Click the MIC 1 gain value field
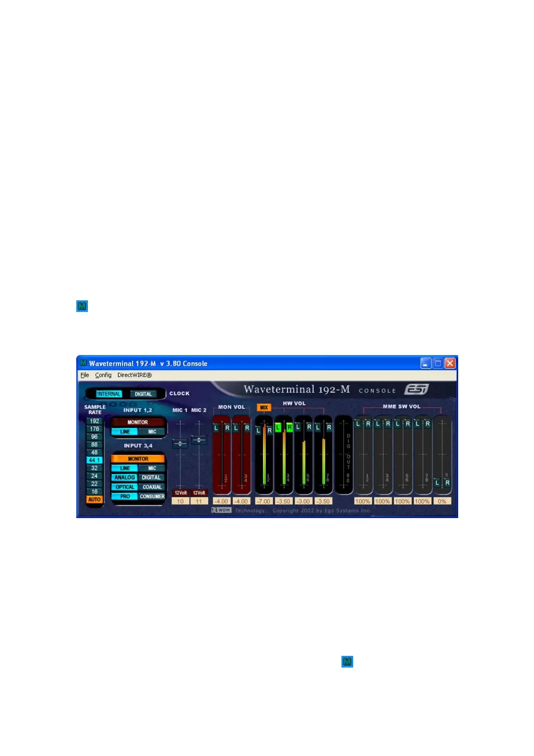This screenshot has width=534, height=756. coord(180,501)
